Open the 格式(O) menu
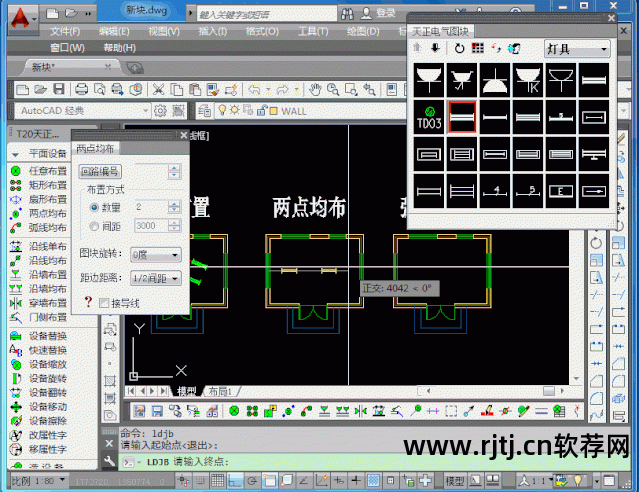 coord(262,31)
